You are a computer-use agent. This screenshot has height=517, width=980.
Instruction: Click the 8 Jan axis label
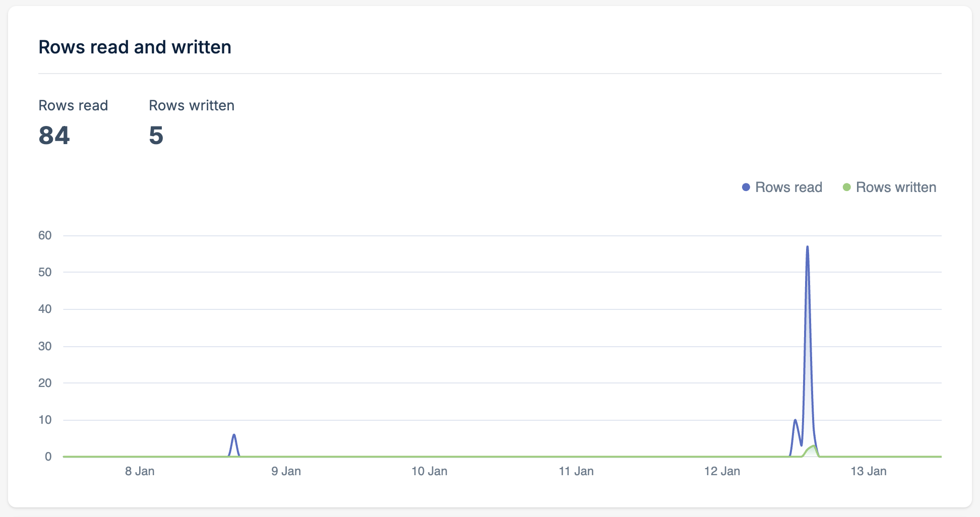(x=140, y=471)
